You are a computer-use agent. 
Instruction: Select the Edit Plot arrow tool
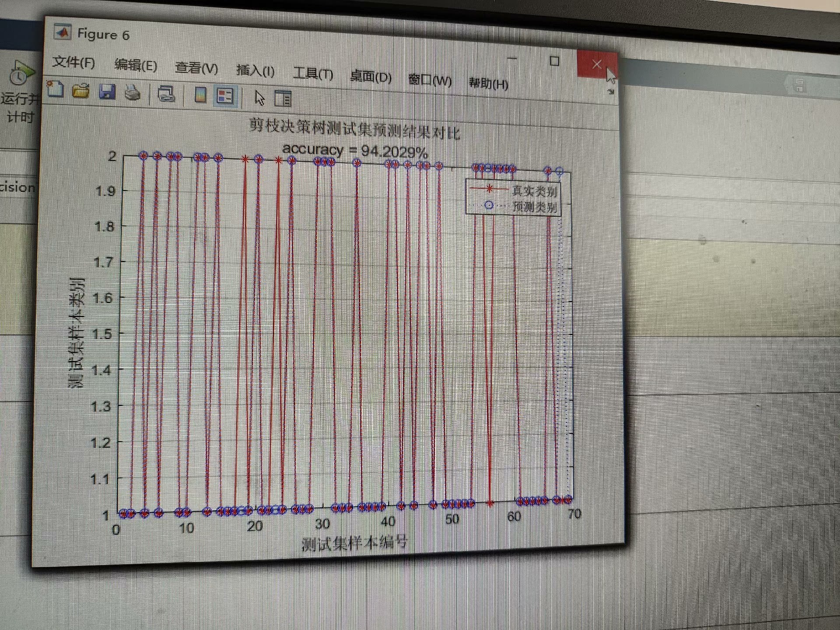point(260,98)
